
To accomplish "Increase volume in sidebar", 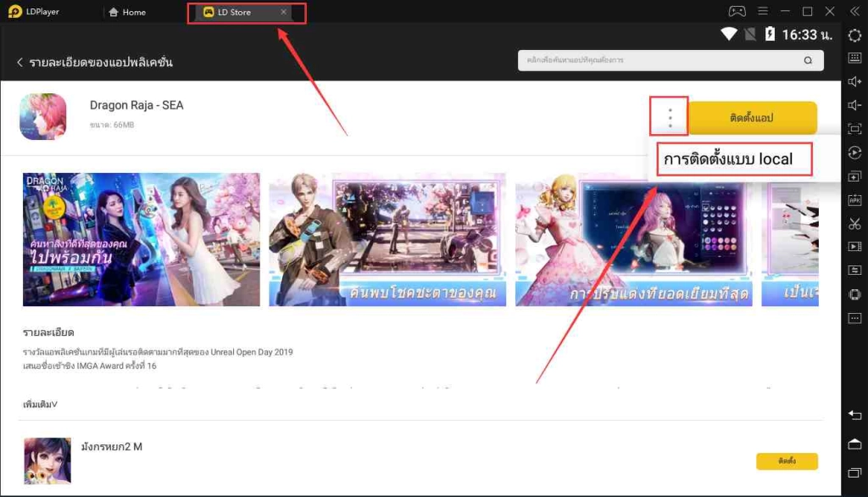I will (854, 81).
